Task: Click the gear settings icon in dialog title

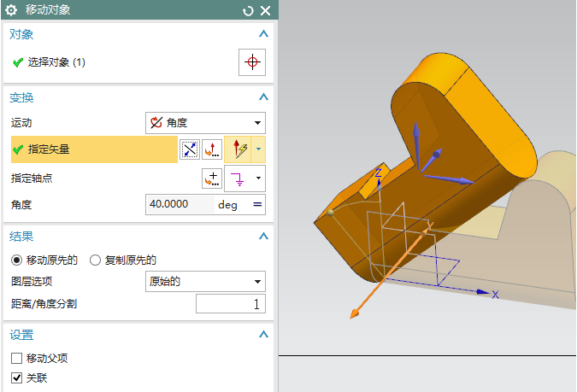Action: tap(12, 10)
